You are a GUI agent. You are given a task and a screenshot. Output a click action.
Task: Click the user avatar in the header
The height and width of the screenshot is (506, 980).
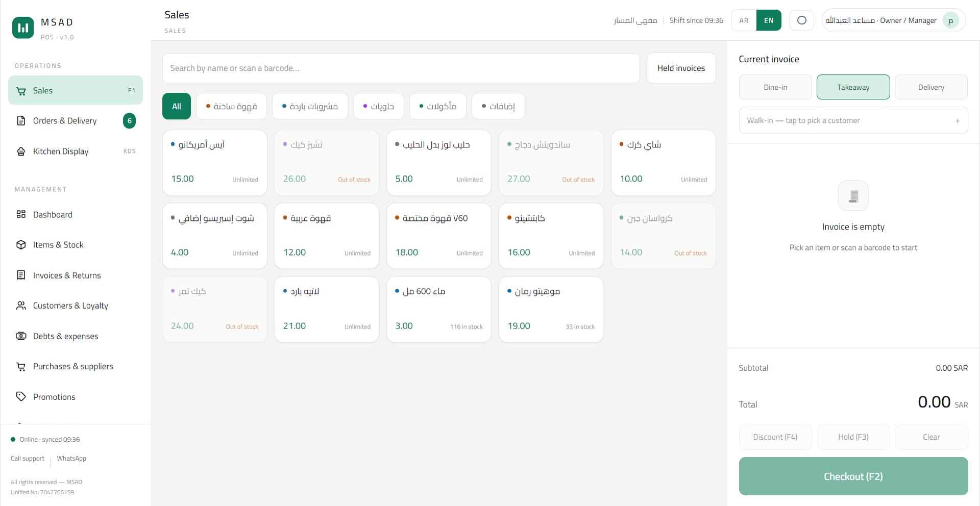click(950, 21)
